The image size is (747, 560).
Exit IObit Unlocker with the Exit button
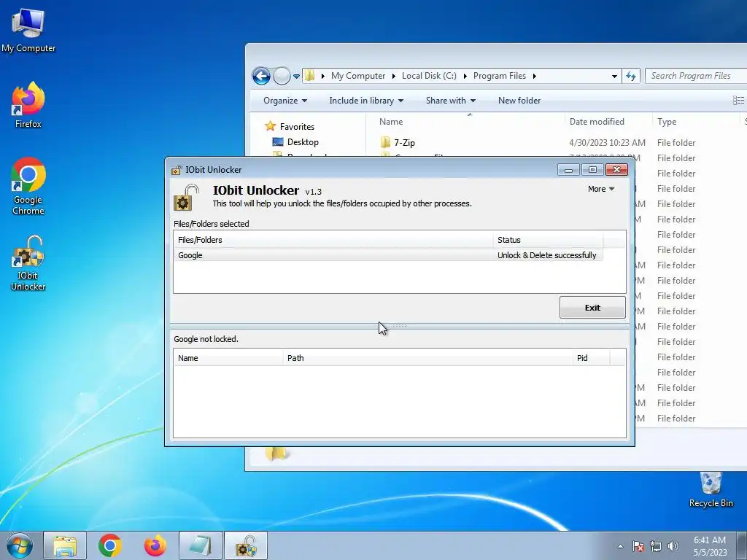point(592,308)
